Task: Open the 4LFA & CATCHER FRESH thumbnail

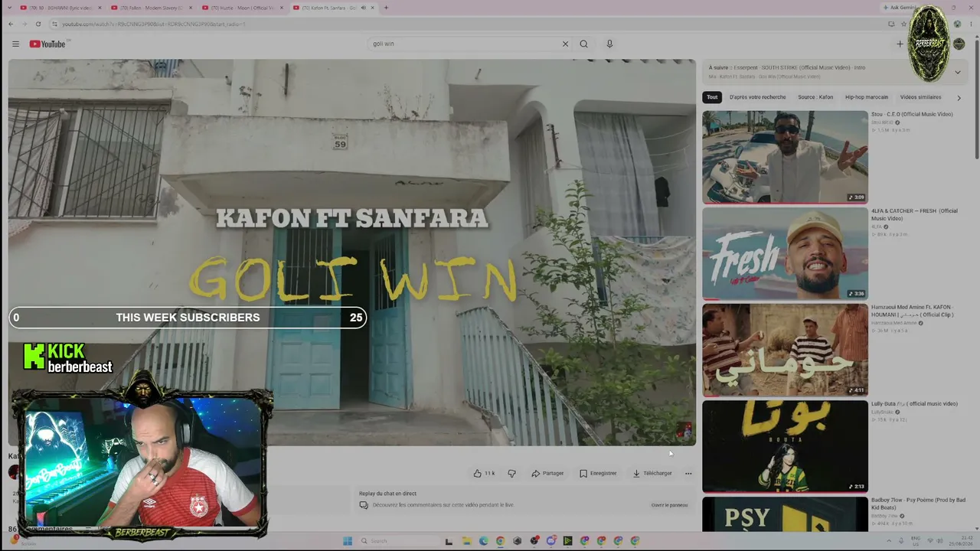Action: point(785,253)
